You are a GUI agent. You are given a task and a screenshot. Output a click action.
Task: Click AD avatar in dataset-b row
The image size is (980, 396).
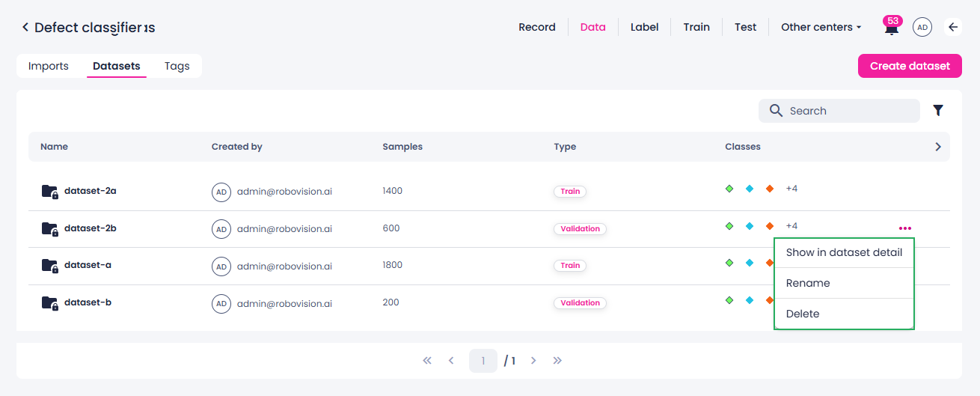tap(221, 303)
